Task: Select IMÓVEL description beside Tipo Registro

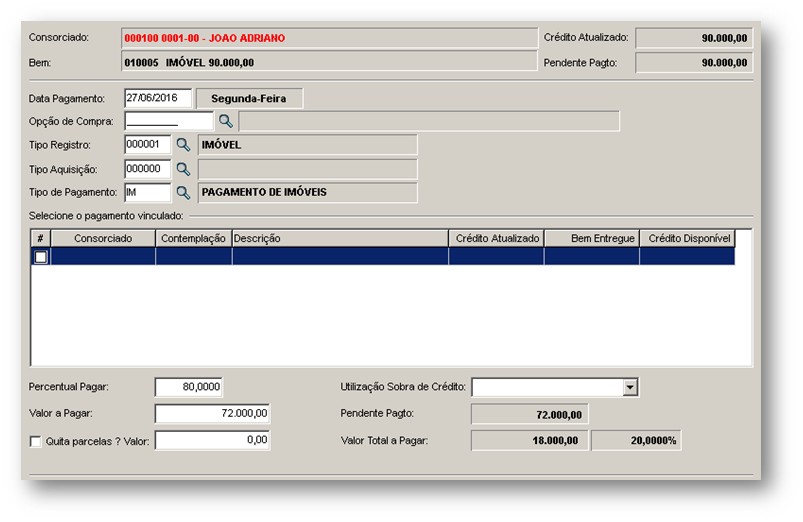Action: coord(308,145)
